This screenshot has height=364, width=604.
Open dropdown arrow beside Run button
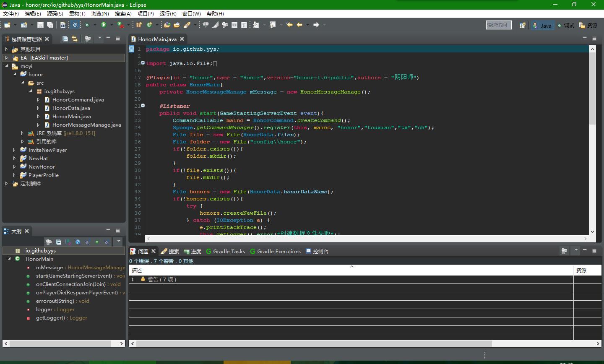[x=112, y=25]
